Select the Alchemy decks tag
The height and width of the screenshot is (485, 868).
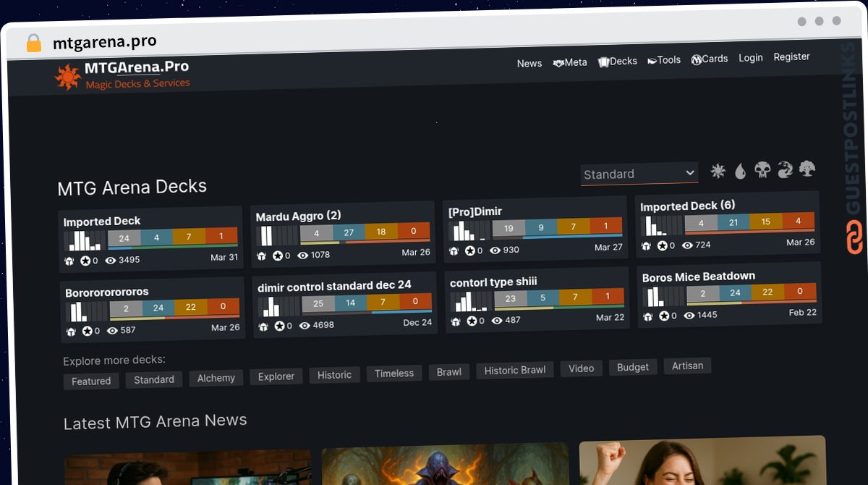(x=216, y=379)
